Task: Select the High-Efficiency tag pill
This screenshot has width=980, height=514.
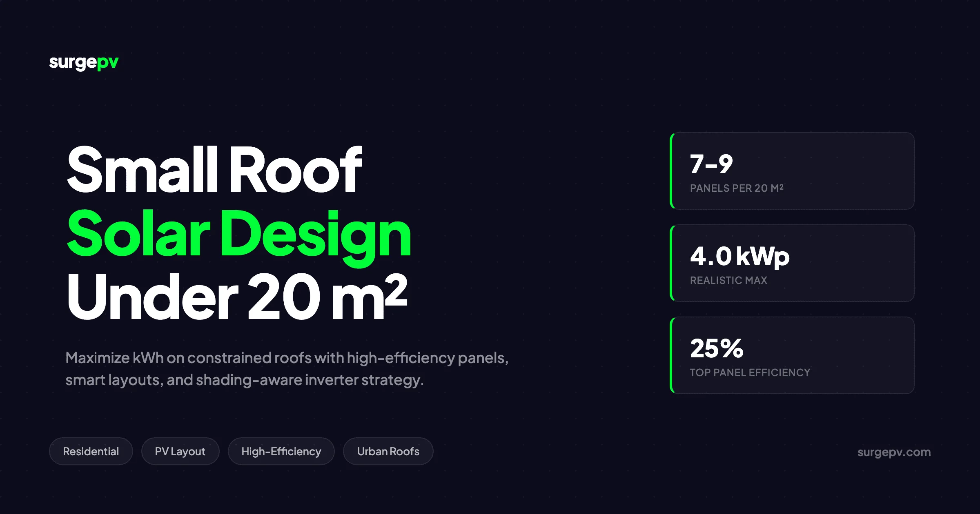Action: (281, 451)
